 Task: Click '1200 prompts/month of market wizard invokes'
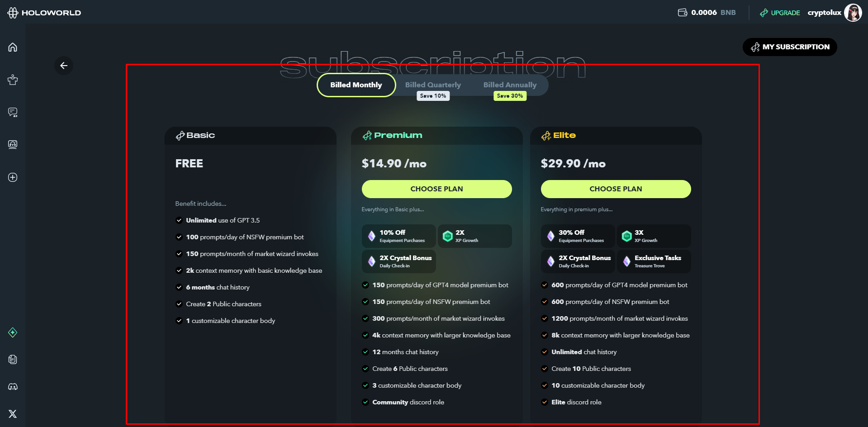620,318
